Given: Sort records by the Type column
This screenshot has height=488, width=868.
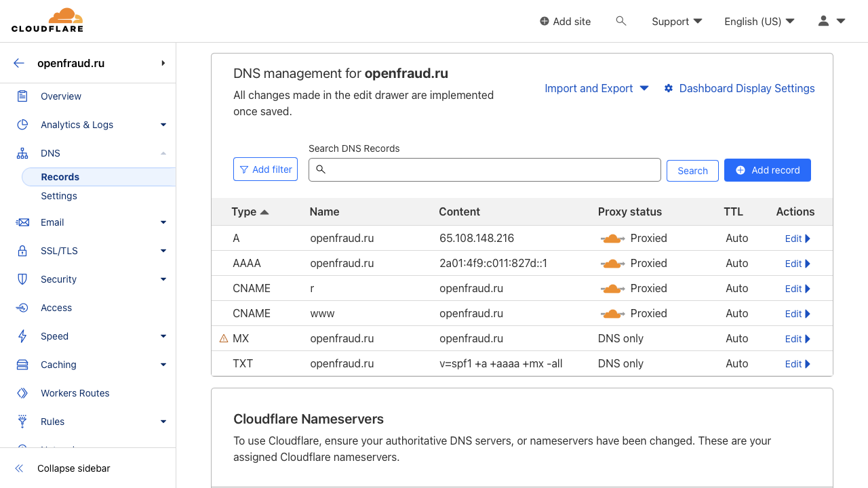Looking at the screenshot, I should pyautogui.click(x=250, y=211).
